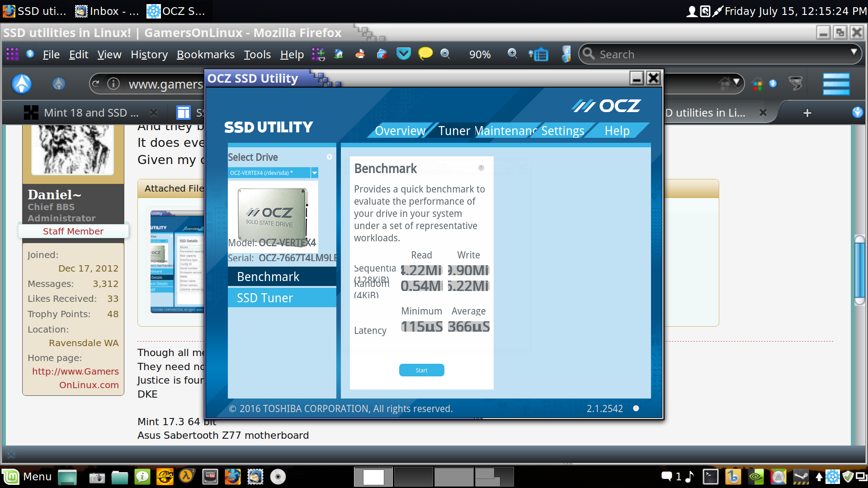Launch the Firefox icon in bottom panel

click(x=232, y=476)
